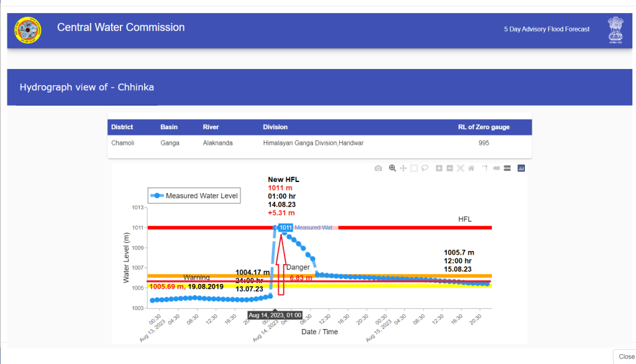Toggle spike lines on the chart
The height and width of the screenshot is (364, 636).
point(485,168)
